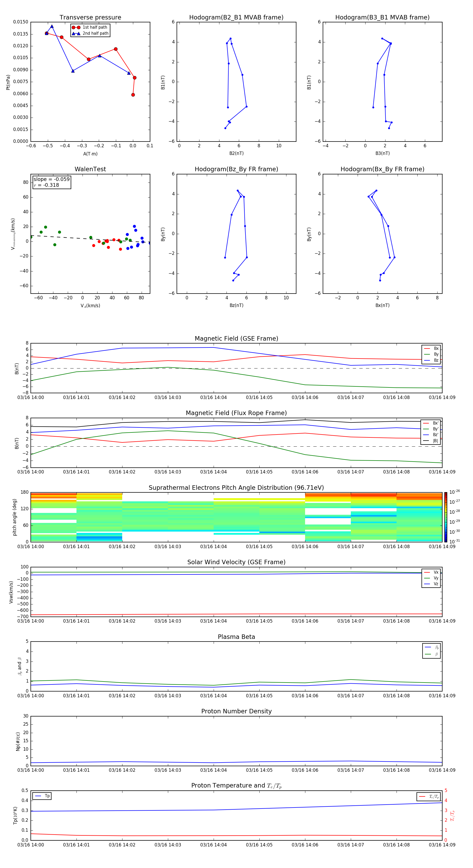Click the "Pt(nPa)" y-axis label

[8, 82]
